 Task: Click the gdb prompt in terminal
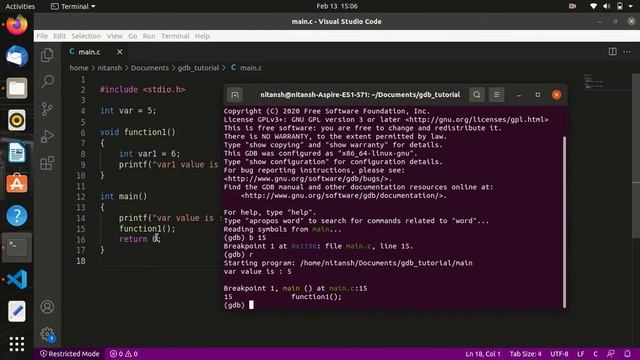234,305
